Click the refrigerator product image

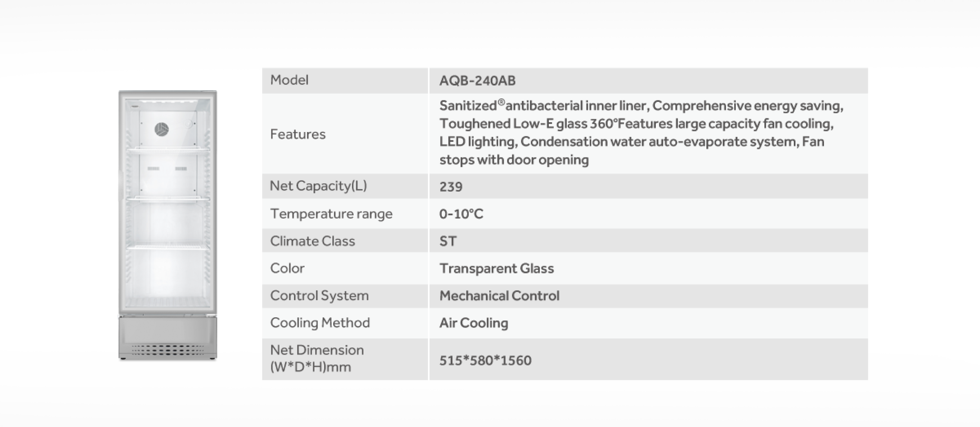point(167,225)
